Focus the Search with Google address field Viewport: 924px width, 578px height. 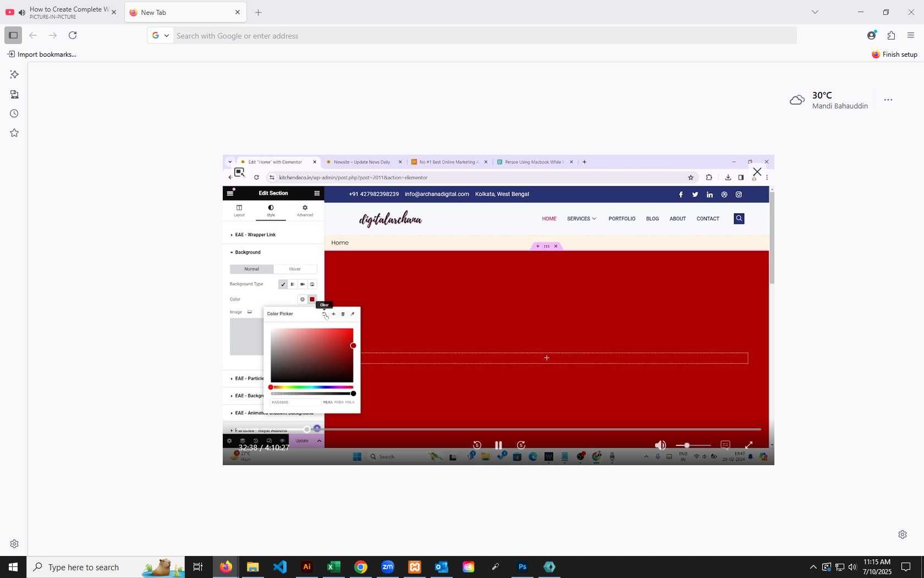pyautogui.click(x=485, y=35)
